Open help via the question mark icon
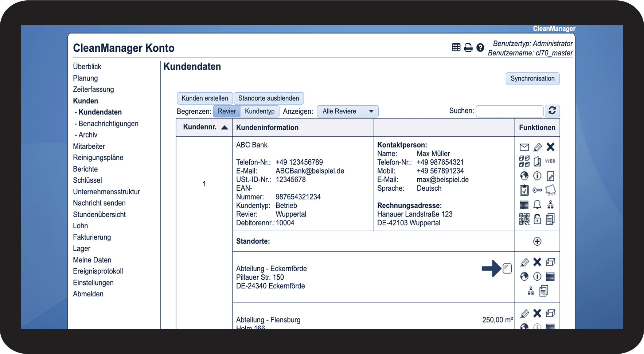This screenshot has height=354, width=644. tap(480, 48)
